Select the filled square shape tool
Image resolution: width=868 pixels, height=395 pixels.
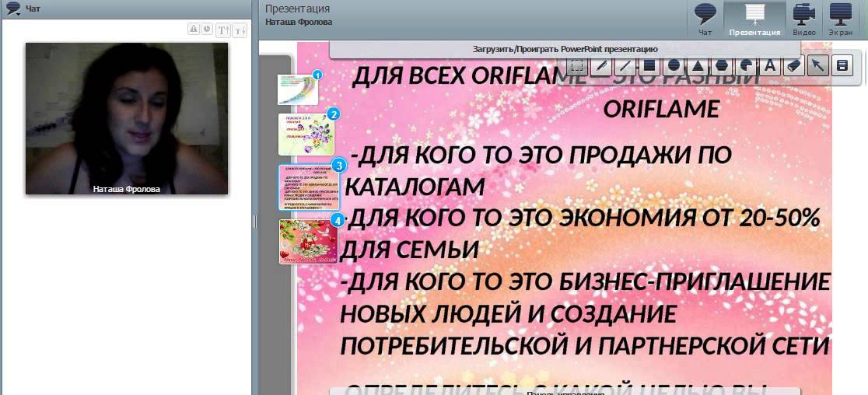click(x=649, y=66)
